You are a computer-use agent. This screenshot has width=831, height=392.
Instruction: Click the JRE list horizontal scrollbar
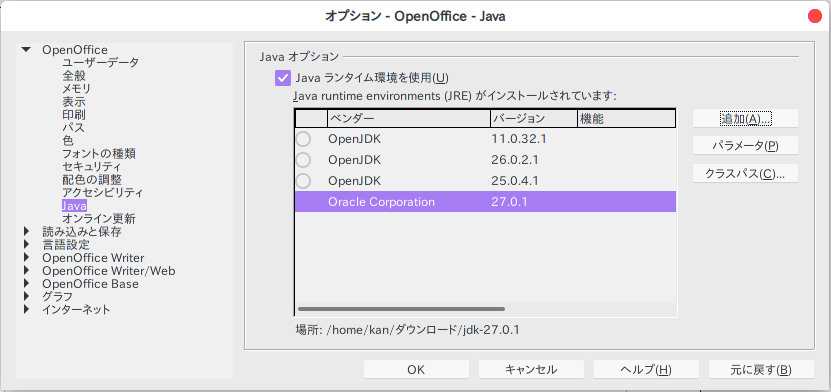click(401, 309)
